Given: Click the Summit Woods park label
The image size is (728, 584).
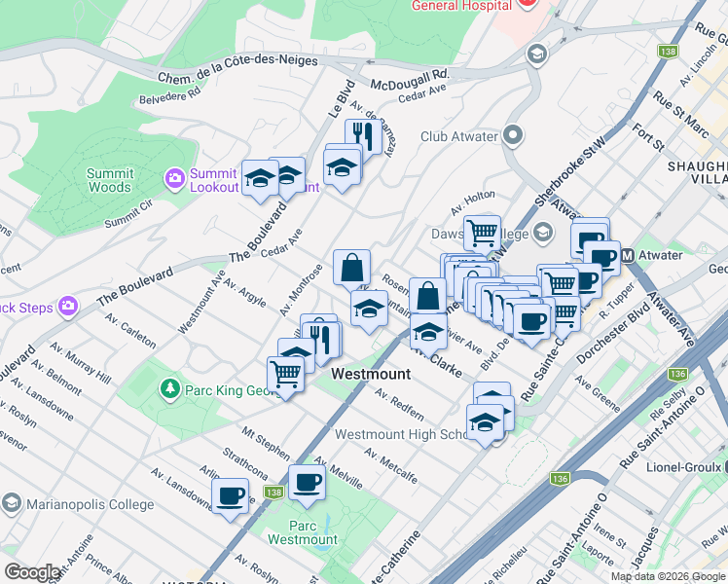Looking at the screenshot, I should tap(110, 180).
